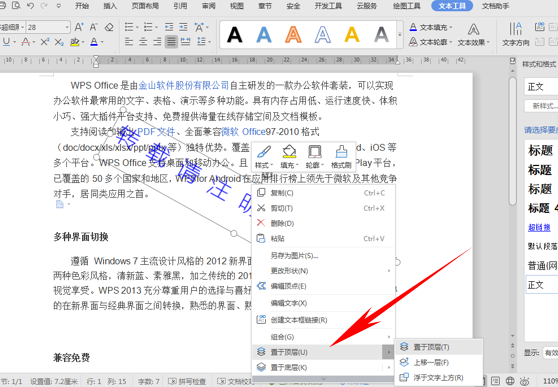Viewport: 558px width, 387px height.
Task: Open the font name dropdown
Action: click(x=22, y=27)
